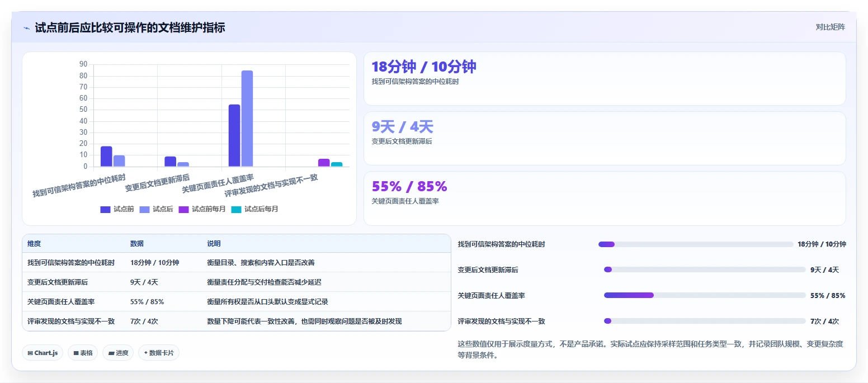
Task: Click the 维度 column header
Action: point(34,244)
